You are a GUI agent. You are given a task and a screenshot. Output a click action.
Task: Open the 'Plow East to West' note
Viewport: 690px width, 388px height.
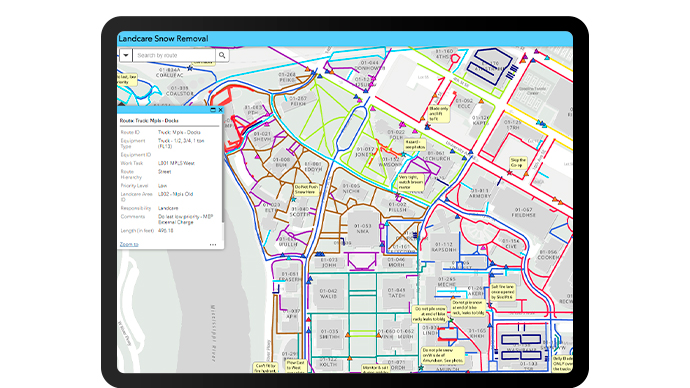click(x=295, y=366)
